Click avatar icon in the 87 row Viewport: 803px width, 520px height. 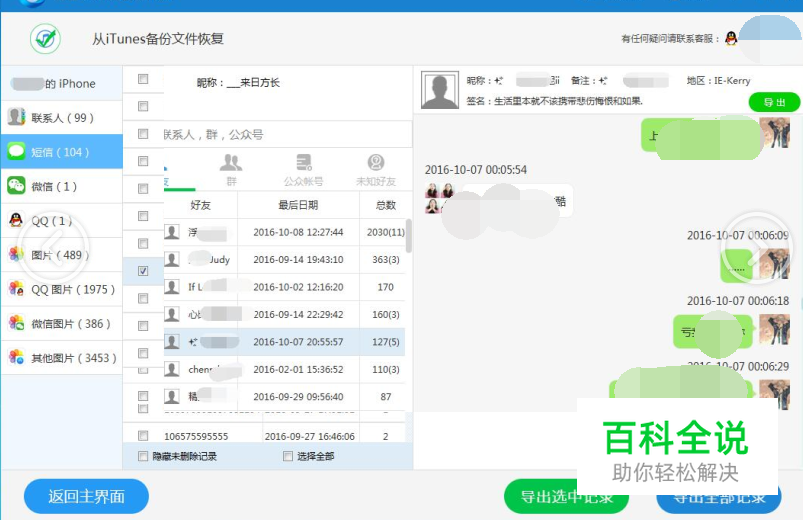(172, 397)
